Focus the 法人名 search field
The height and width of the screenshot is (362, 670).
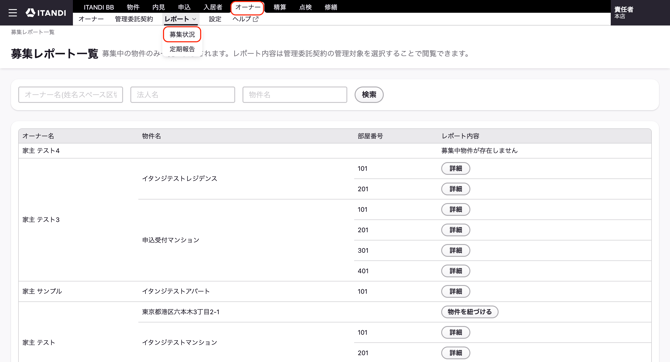coord(182,94)
